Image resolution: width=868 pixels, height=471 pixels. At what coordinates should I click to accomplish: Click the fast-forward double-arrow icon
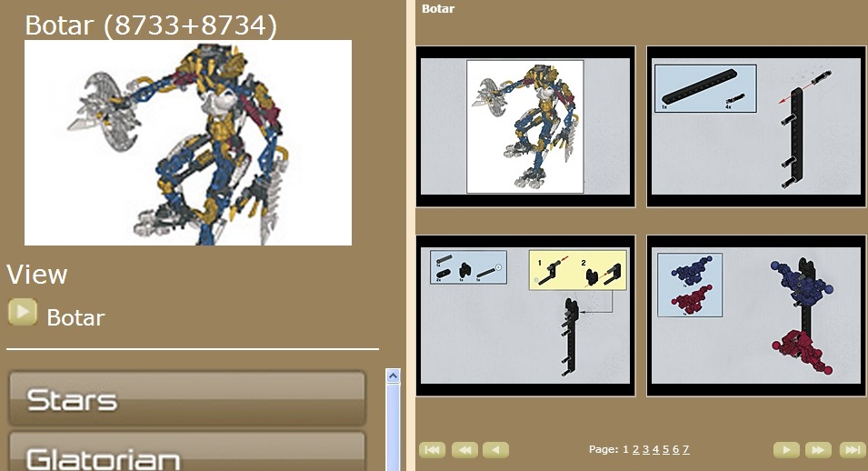point(818,449)
